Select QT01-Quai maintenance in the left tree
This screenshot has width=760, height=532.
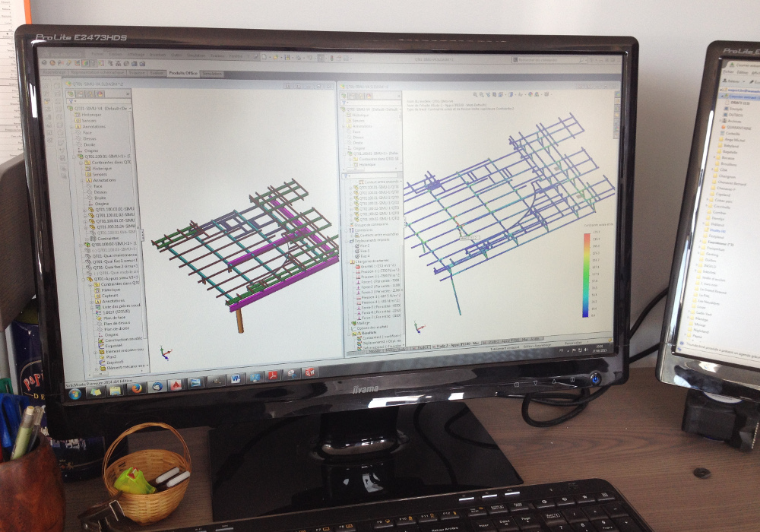(x=112, y=255)
